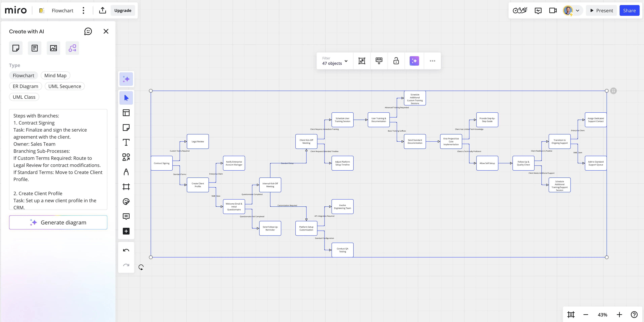Unlock or lock the selected objects
644x322 pixels.
396,61
